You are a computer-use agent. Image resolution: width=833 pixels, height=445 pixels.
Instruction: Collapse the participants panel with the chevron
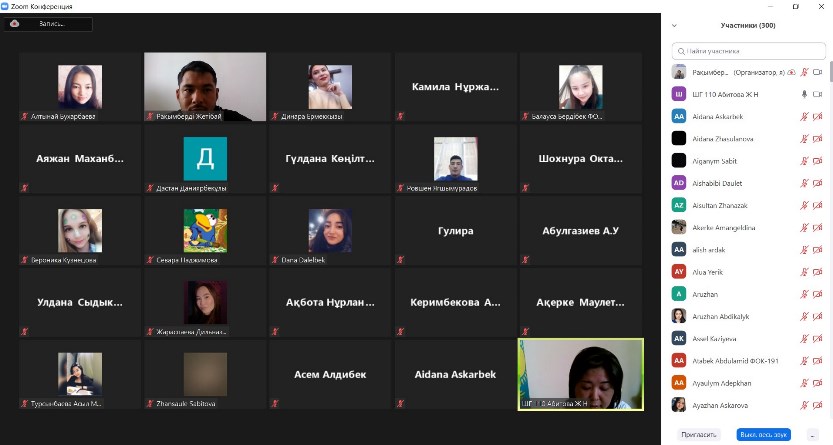pos(675,25)
